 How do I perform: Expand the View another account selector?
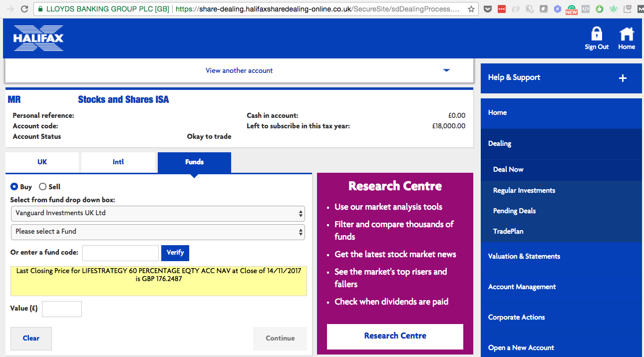[x=239, y=70]
